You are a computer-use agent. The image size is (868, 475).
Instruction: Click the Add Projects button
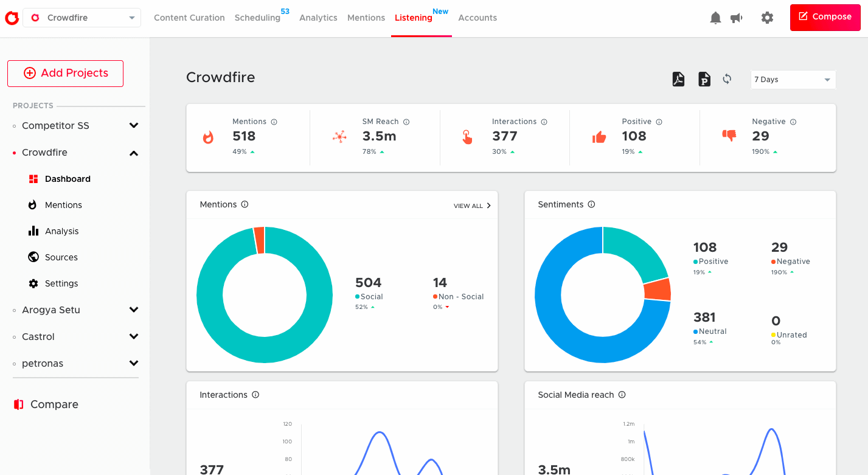(x=65, y=73)
